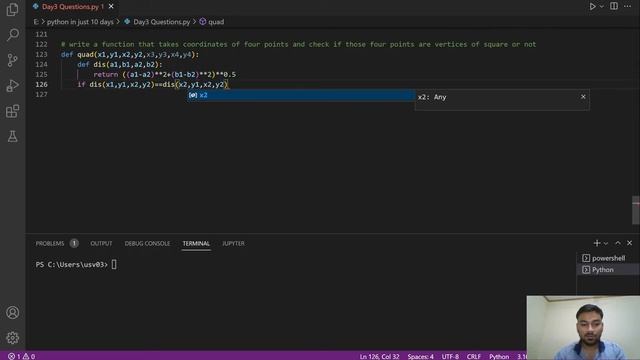This screenshot has width=640, height=360.
Task: Click the 'def dis(a1,b1,a2,b2)' line
Action: tap(120, 64)
